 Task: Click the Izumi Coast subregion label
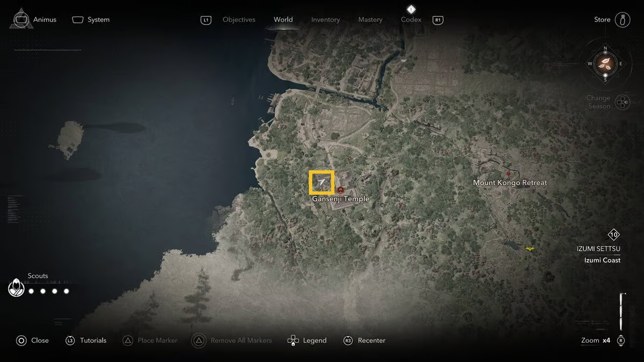pos(602,260)
